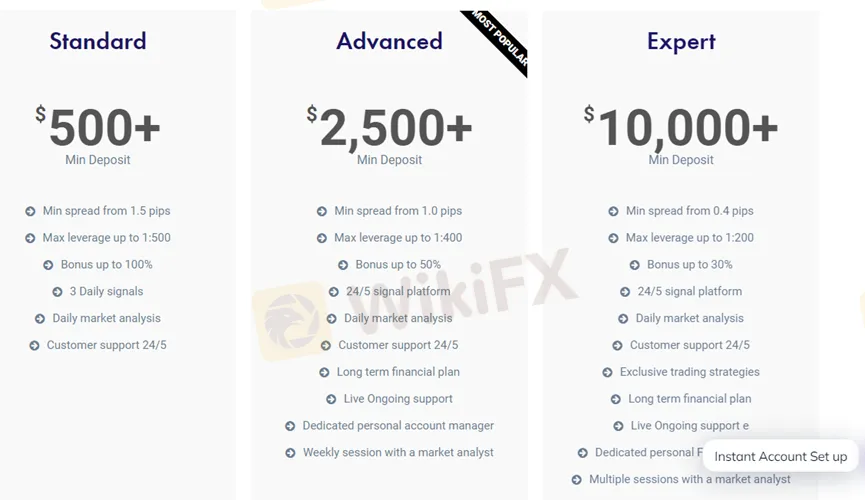Click arrow icon next to 'Multiple sessions with a market analyst'
This screenshot has height=500, width=865.
coord(577,480)
